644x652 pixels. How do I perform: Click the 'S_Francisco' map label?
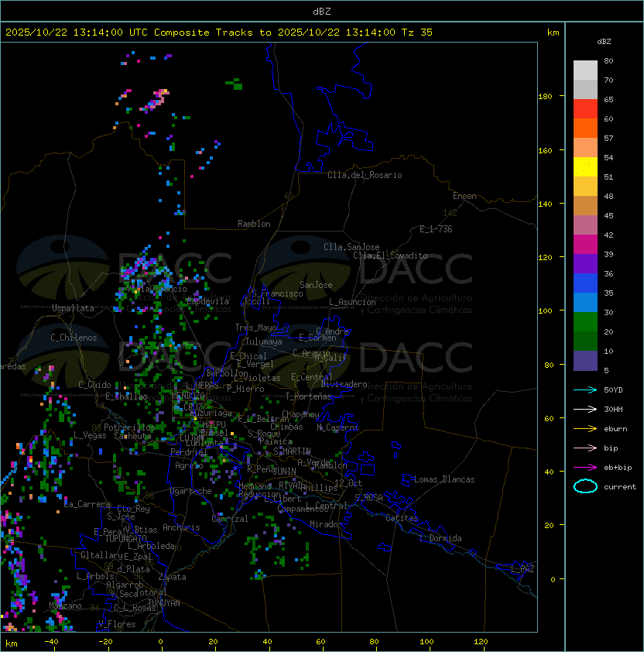277,293
